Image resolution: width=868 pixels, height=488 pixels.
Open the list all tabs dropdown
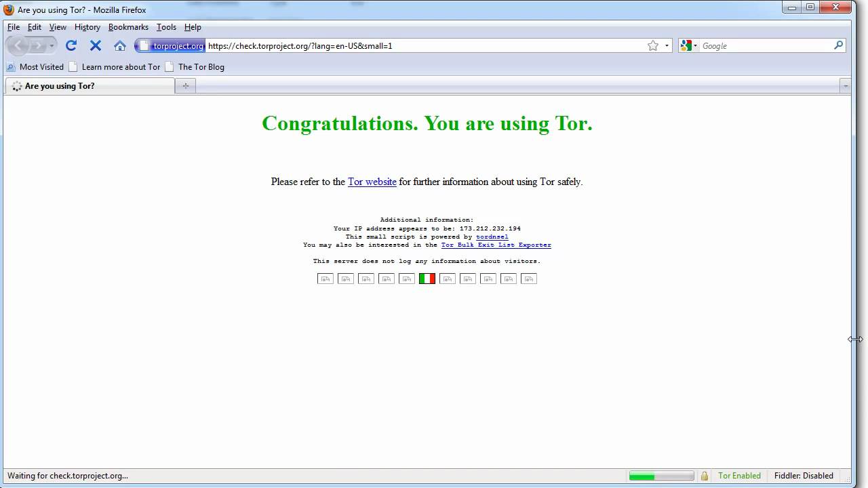845,86
